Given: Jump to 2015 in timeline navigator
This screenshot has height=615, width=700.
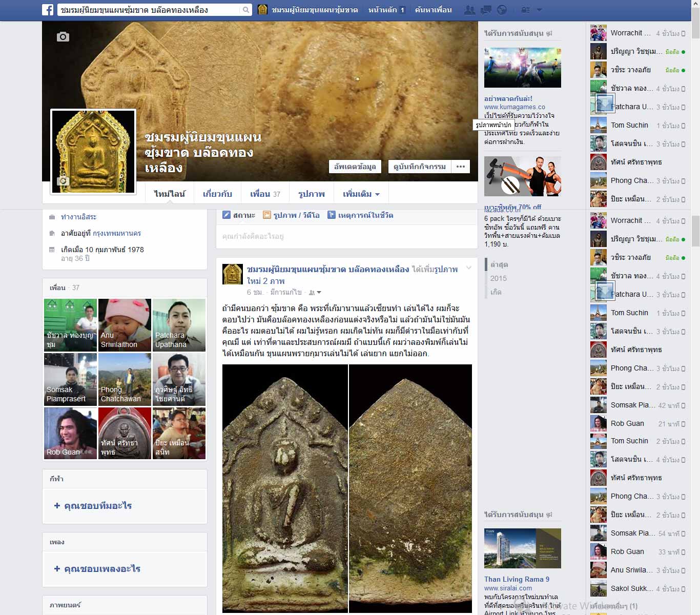Looking at the screenshot, I should click(x=498, y=278).
